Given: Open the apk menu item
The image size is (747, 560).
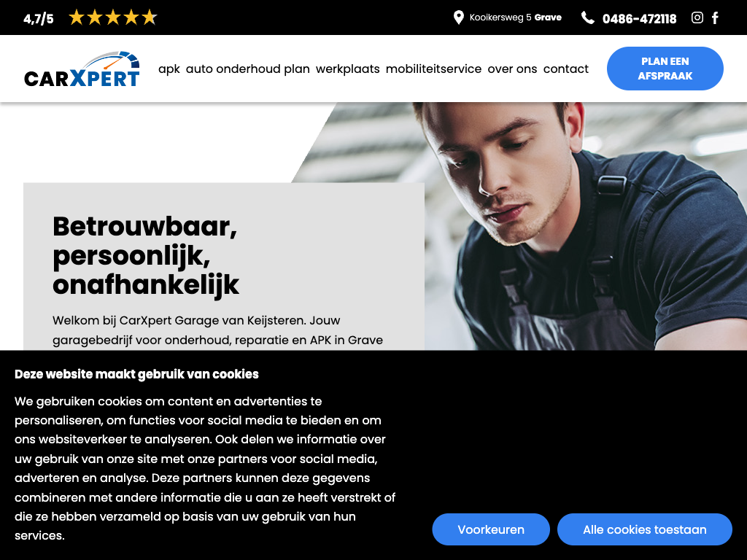Looking at the screenshot, I should (x=169, y=69).
